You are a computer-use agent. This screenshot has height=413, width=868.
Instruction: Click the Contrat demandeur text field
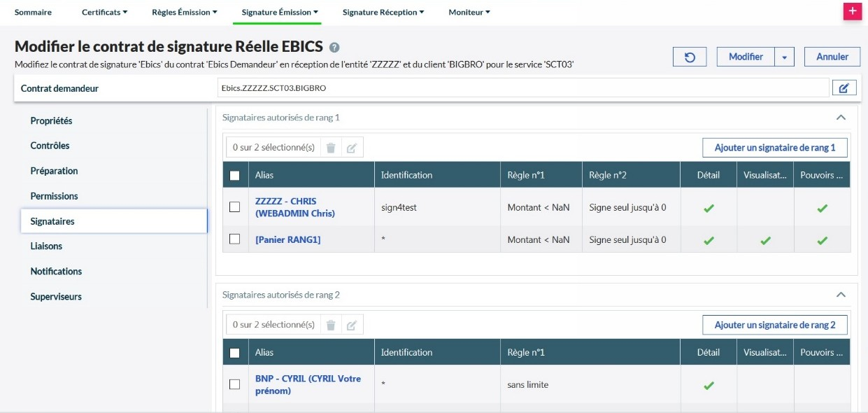522,88
